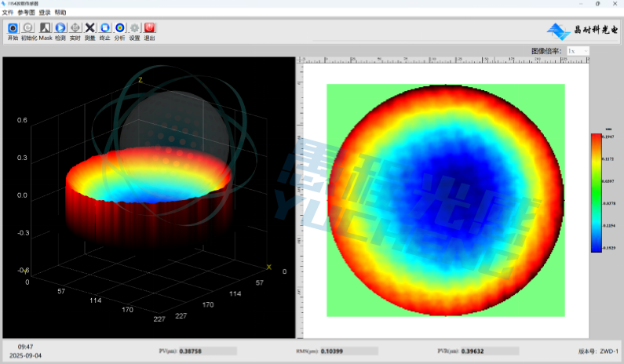Click the PV value field 0.38758
The height and width of the screenshot is (364, 624).
207,351
